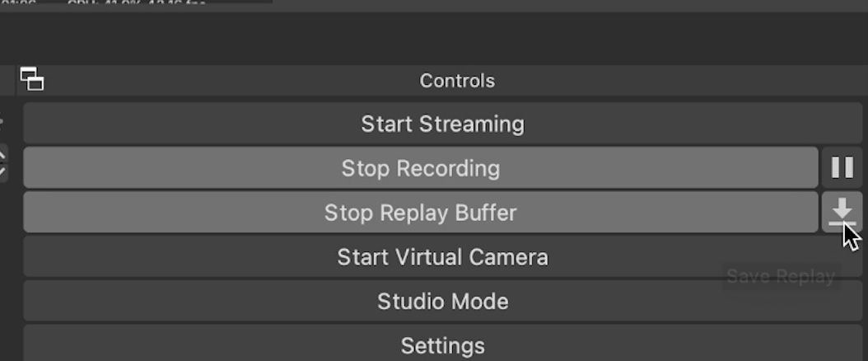Screen dimensions: 868x361
Task: Decrease value with the down arrow at left edge
Action: (x=2, y=171)
